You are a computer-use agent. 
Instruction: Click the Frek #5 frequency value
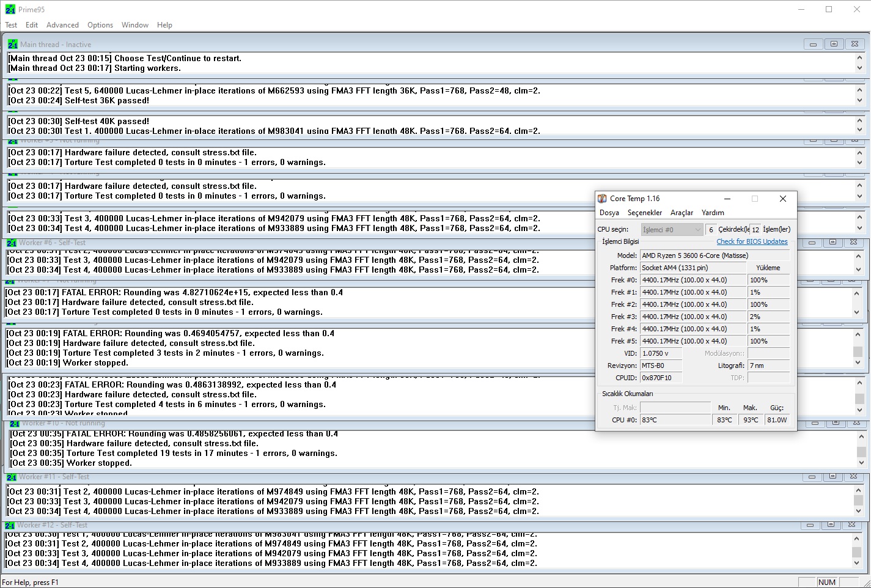pos(693,341)
